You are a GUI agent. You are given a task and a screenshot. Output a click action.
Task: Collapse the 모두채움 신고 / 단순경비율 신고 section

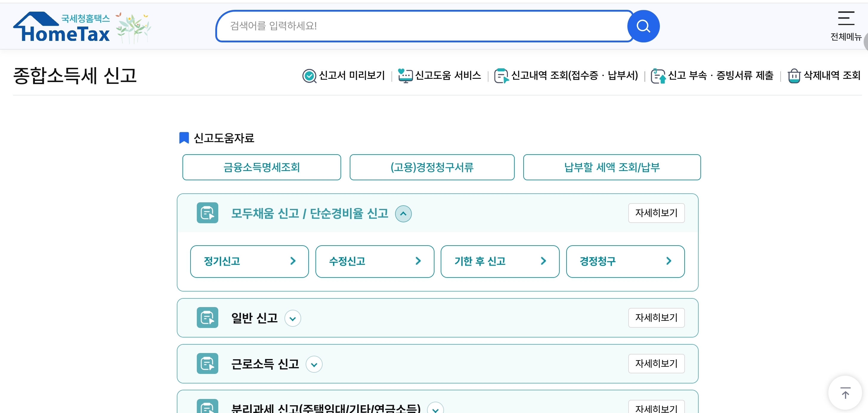pos(403,214)
